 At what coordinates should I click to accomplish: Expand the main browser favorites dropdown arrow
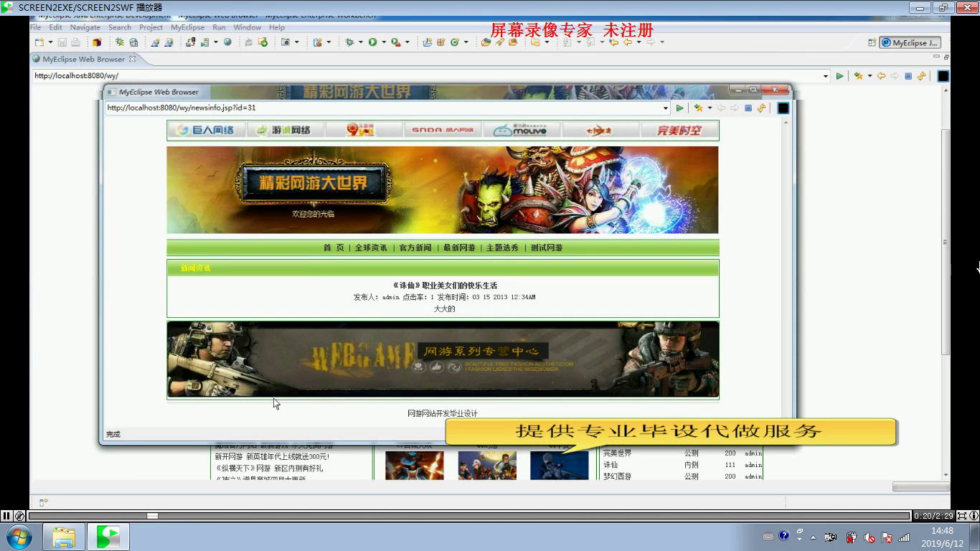pos(870,75)
